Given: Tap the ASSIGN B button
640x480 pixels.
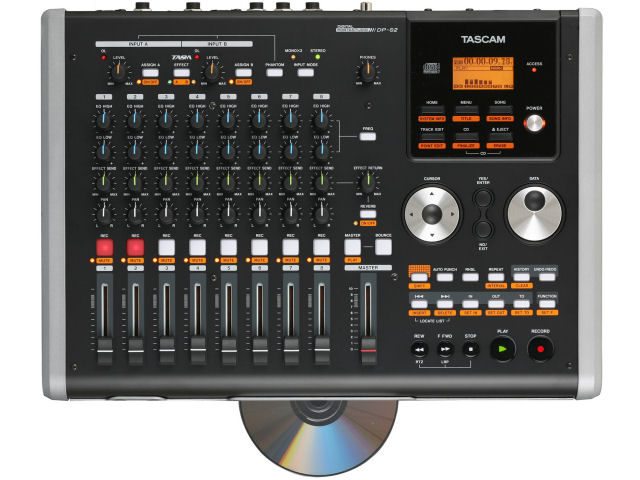Looking at the screenshot, I should (x=243, y=73).
